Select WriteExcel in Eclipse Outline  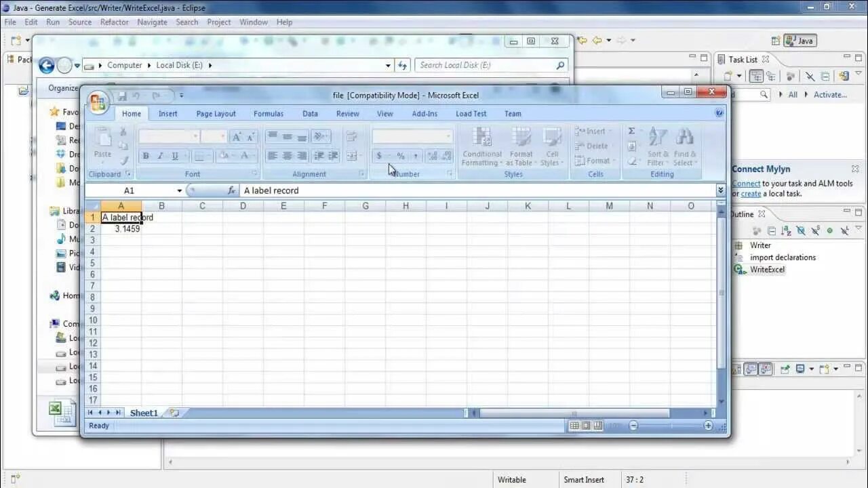point(767,270)
